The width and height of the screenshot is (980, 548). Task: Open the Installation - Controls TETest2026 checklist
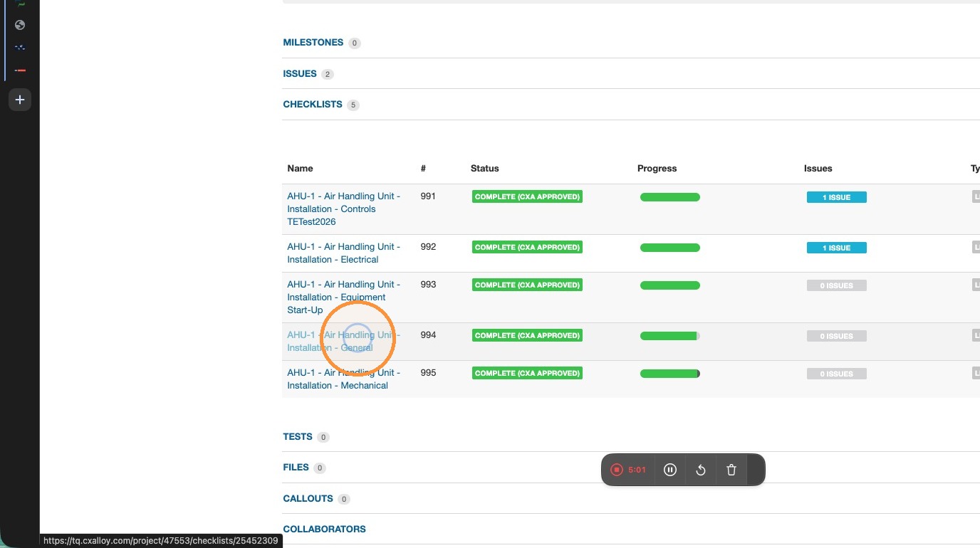pyautogui.click(x=344, y=209)
